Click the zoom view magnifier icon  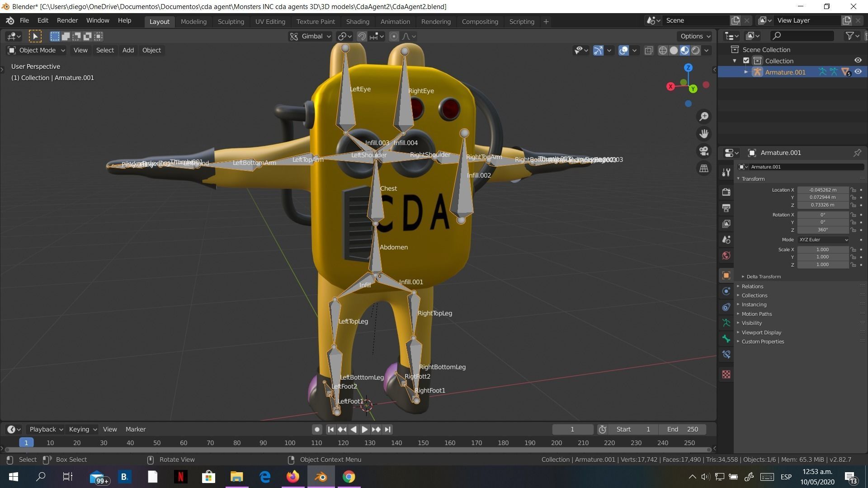pyautogui.click(x=704, y=117)
